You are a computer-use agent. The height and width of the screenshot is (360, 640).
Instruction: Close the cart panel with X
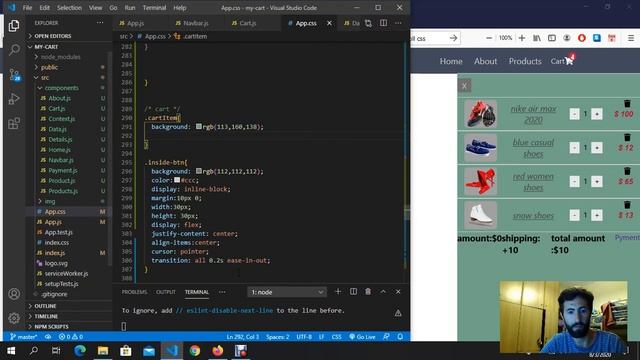[x=464, y=86]
